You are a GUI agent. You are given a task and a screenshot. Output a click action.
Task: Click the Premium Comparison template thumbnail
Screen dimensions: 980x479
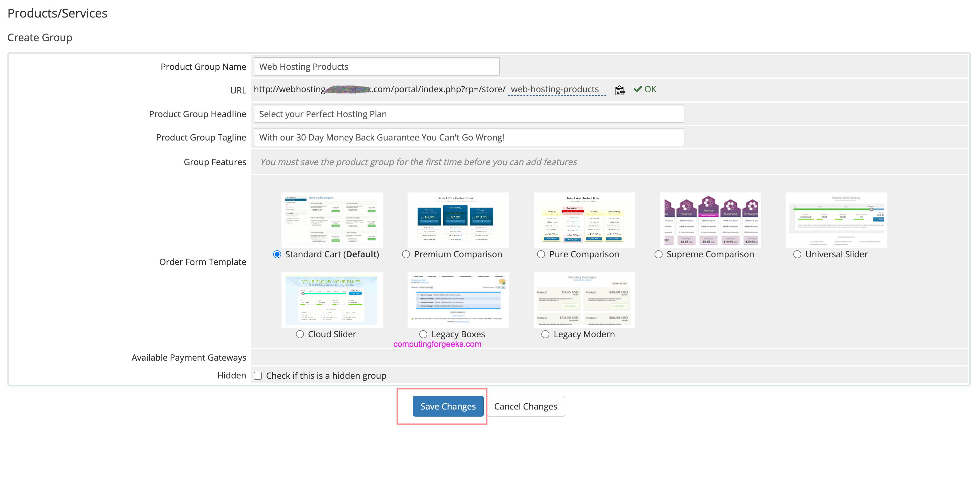(458, 220)
